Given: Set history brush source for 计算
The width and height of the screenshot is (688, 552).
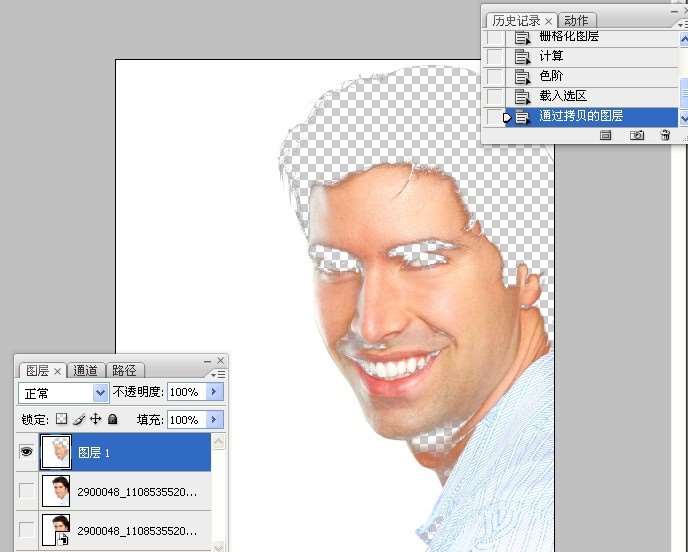Looking at the screenshot, I should [494, 57].
